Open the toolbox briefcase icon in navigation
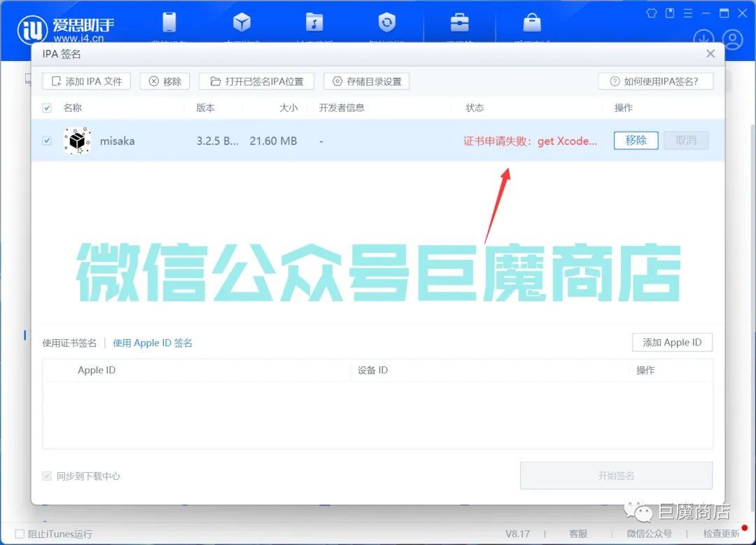 (459, 22)
